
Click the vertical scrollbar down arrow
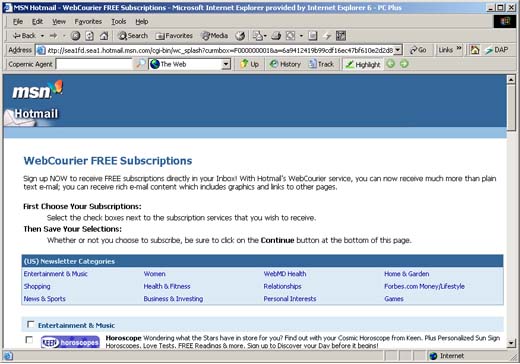coord(511,343)
